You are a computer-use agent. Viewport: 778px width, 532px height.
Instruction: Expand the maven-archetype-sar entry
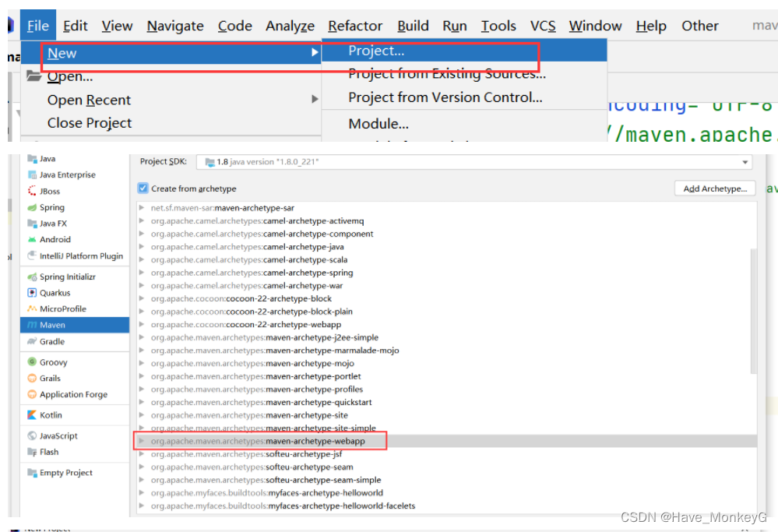coord(142,207)
